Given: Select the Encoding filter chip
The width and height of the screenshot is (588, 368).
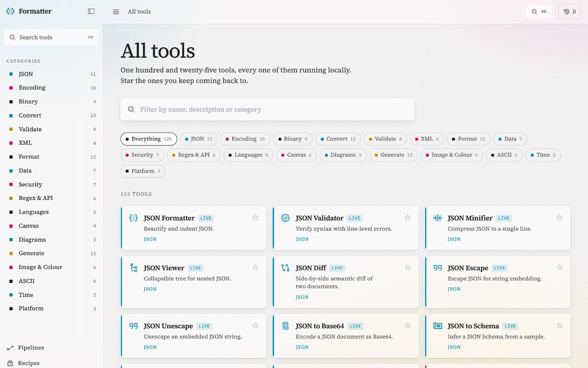Looking at the screenshot, I should (245, 139).
